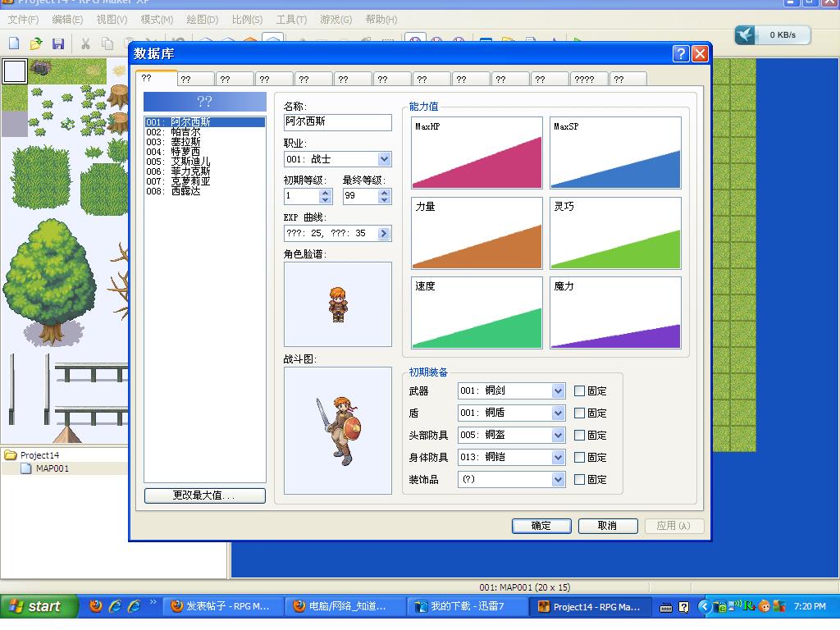Image resolution: width=840 pixels, height=630 pixels.
Task: Open the 盾 shield dropdown
Action: [x=558, y=413]
